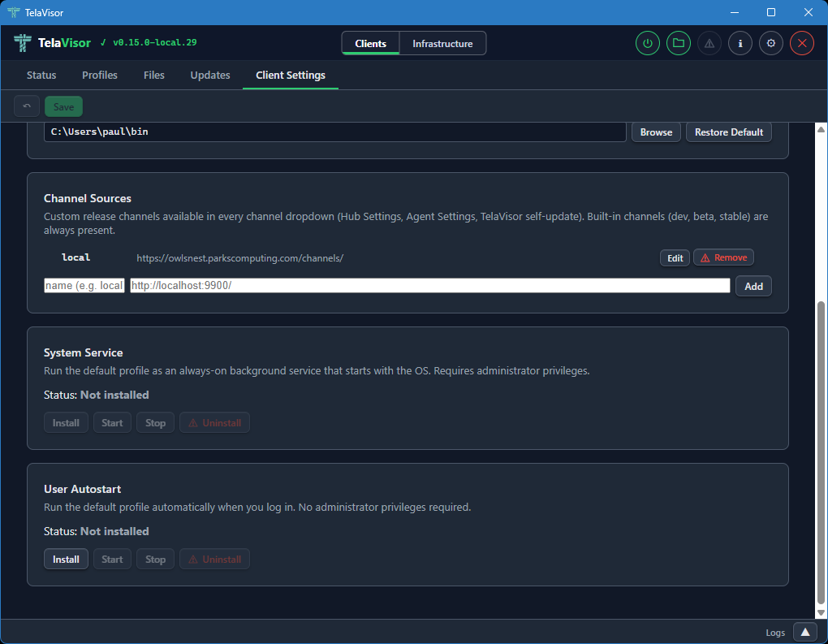Viewport: 828px width, 644px height.
Task: Minimize the TelaVisor window
Action: (735, 12)
